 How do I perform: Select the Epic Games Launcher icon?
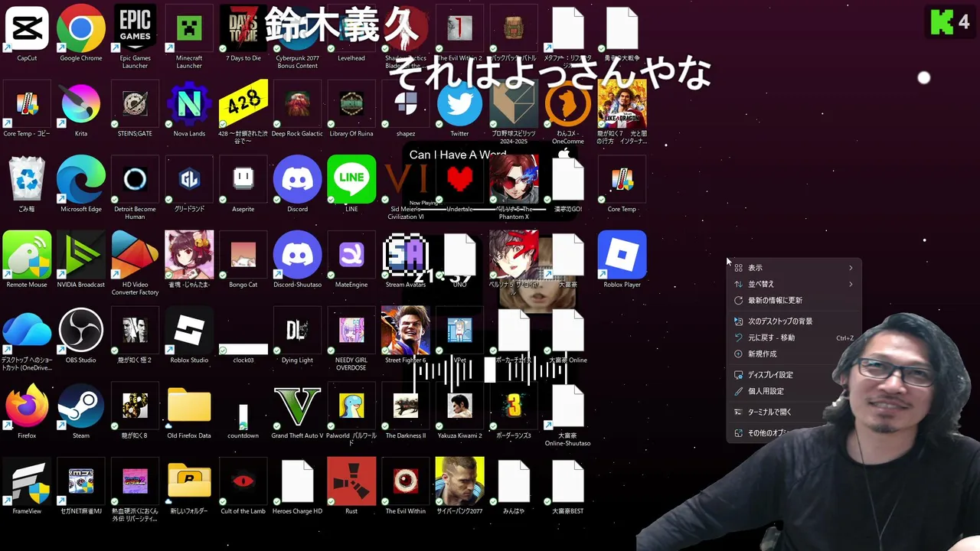tap(135, 28)
